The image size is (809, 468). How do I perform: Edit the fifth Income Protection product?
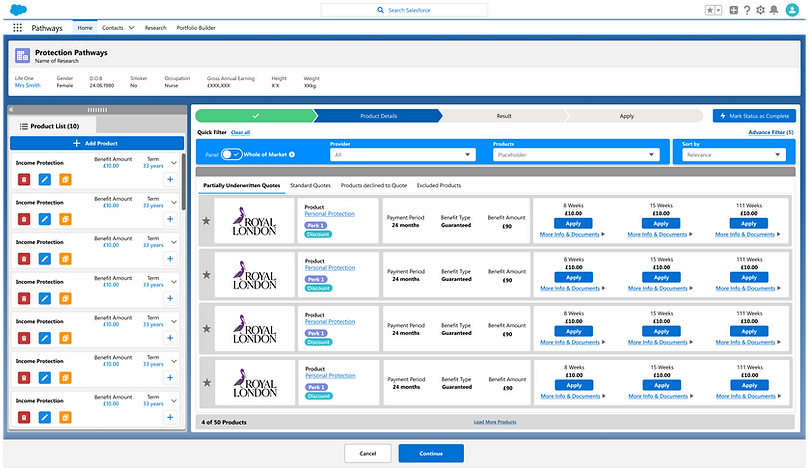click(45, 338)
